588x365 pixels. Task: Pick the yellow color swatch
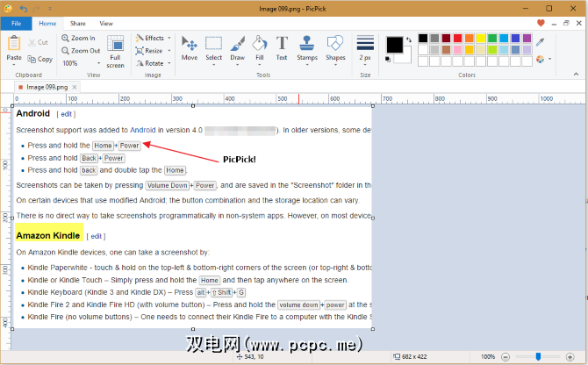pos(481,39)
